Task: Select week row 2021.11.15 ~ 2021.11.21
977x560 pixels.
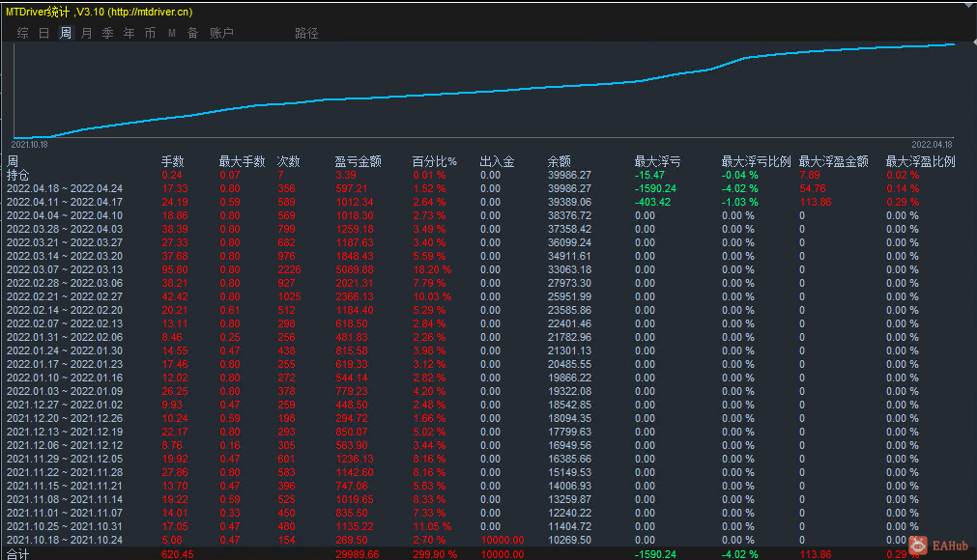Action: 65,486
